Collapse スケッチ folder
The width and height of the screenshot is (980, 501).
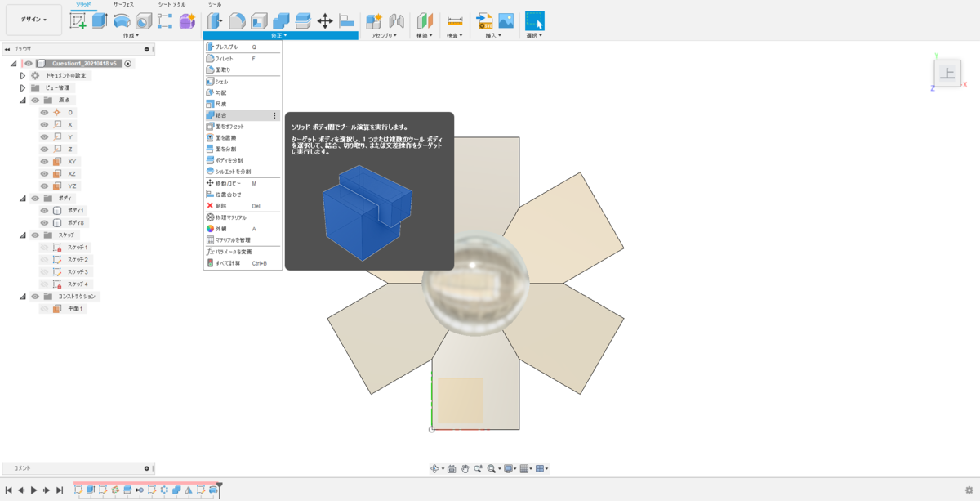coord(23,235)
